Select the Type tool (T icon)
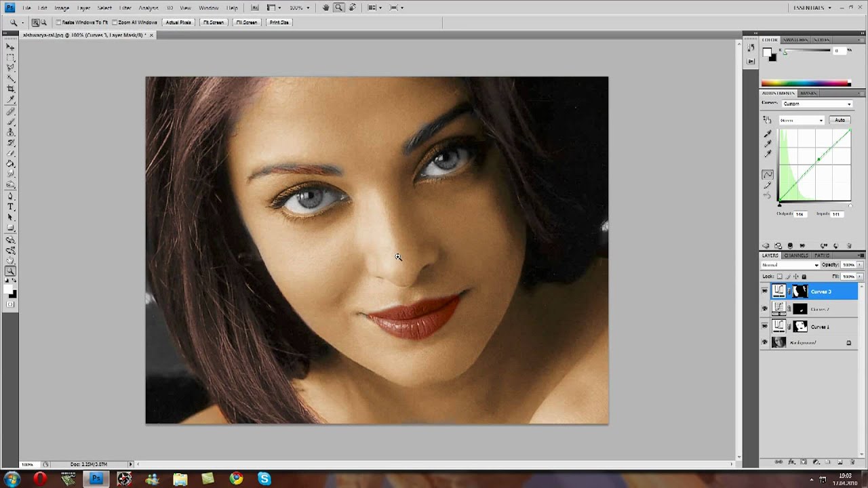This screenshot has width=868, height=488. click(10, 206)
